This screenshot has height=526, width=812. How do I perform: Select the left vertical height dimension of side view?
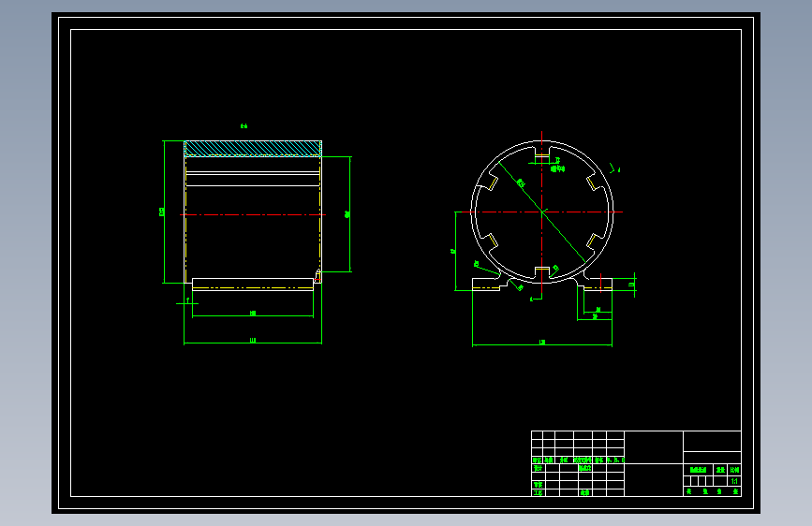[164, 212]
